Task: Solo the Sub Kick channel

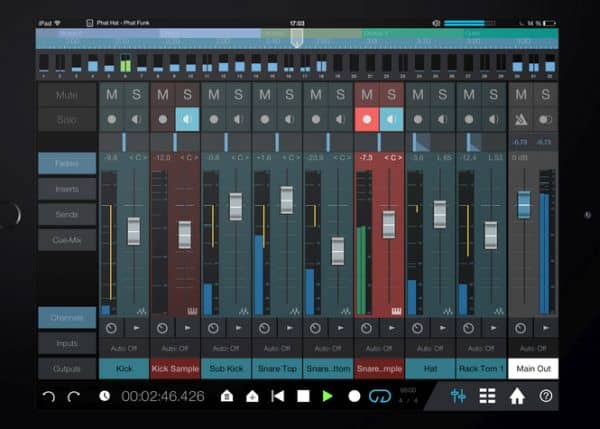Action: (x=238, y=95)
